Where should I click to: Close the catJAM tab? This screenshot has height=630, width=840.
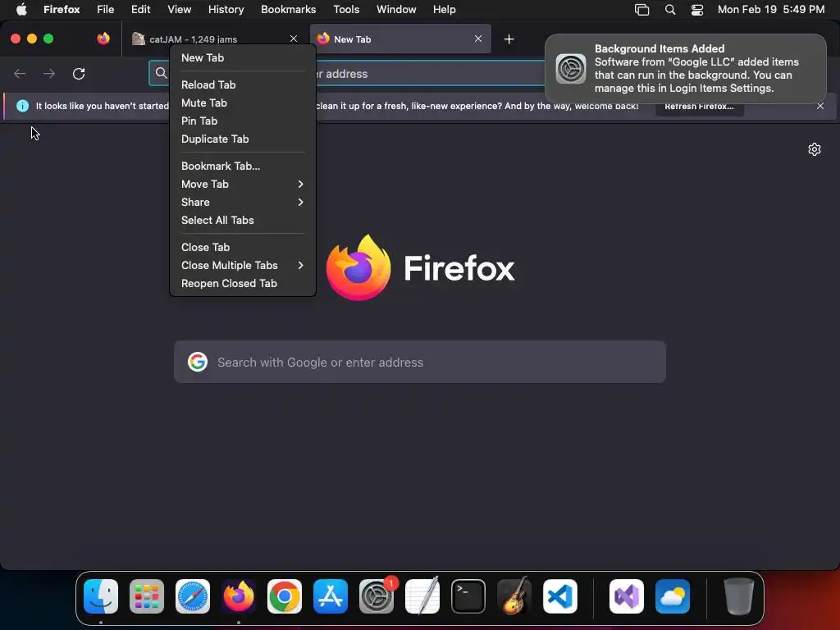click(294, 39)
